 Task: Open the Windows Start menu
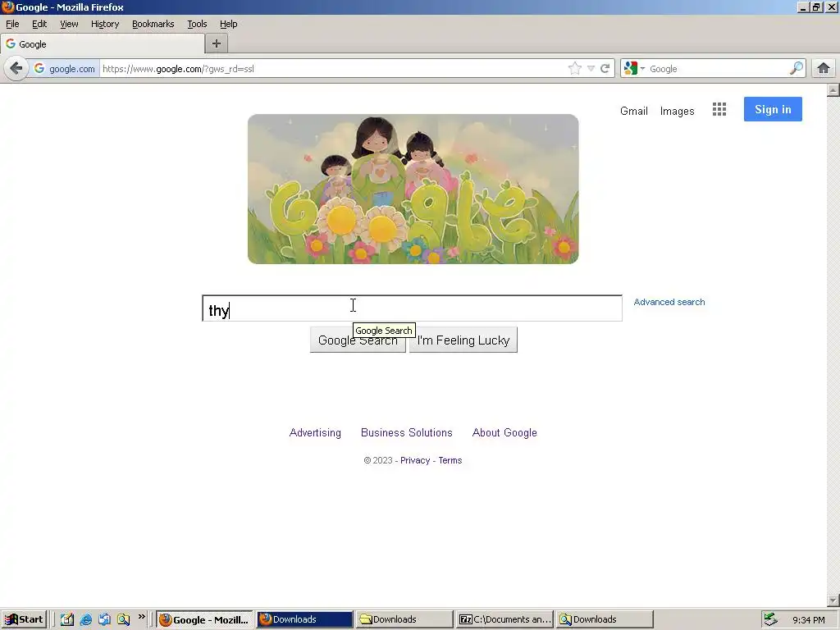(x=25, y=619)
